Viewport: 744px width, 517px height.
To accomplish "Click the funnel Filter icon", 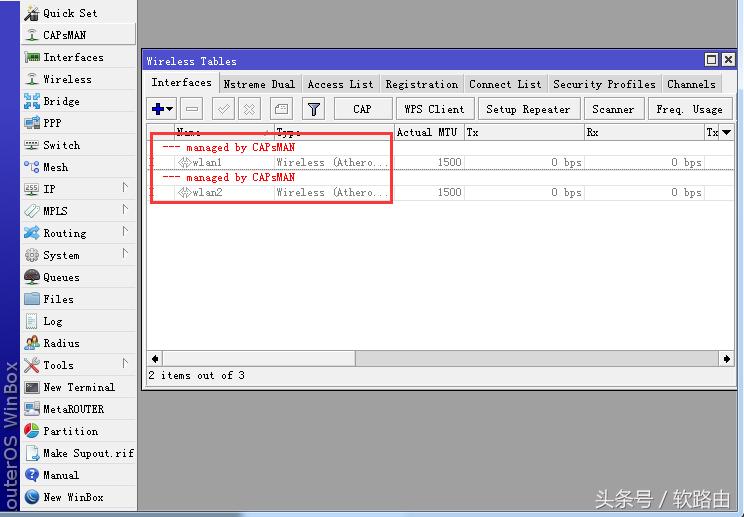I will [313, 109].
